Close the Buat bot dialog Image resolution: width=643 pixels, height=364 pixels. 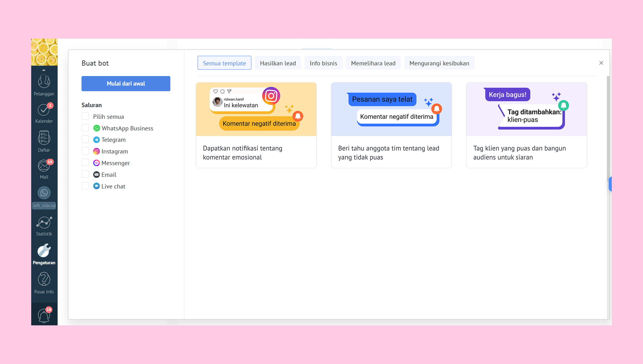click(601, 63)
